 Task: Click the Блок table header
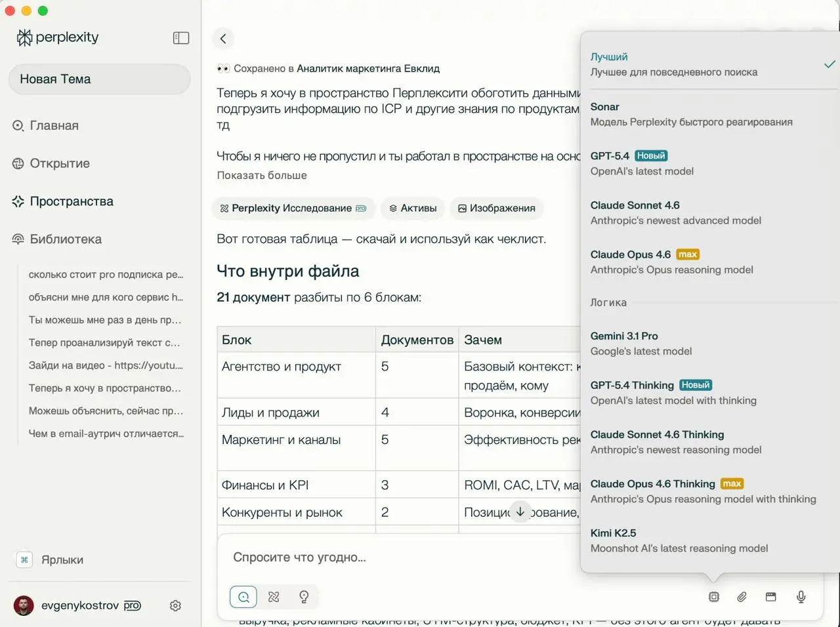(297, 340)
